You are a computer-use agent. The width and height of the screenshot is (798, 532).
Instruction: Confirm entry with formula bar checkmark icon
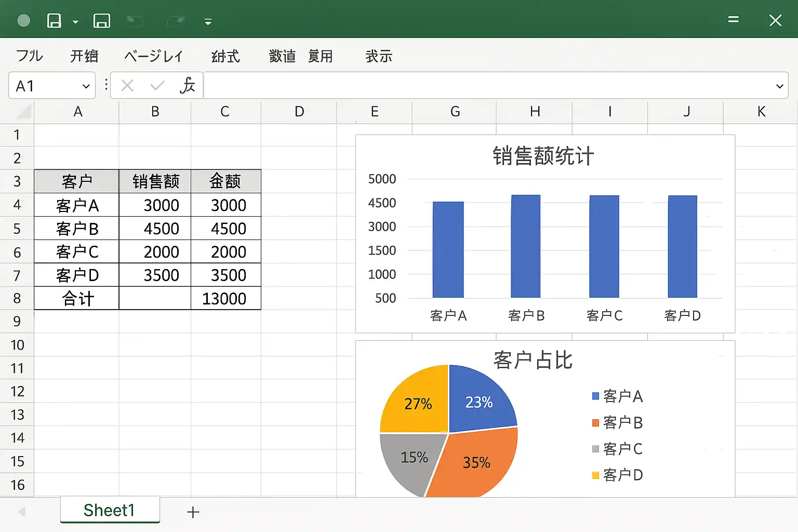(157, 85)
